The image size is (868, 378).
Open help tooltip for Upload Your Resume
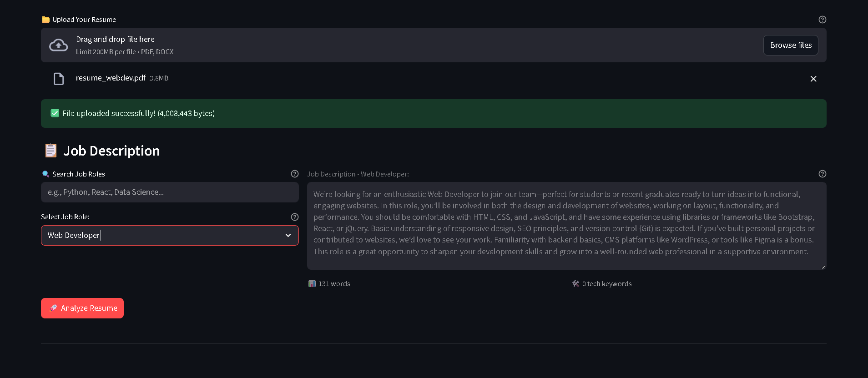click(x=822, y=20)
